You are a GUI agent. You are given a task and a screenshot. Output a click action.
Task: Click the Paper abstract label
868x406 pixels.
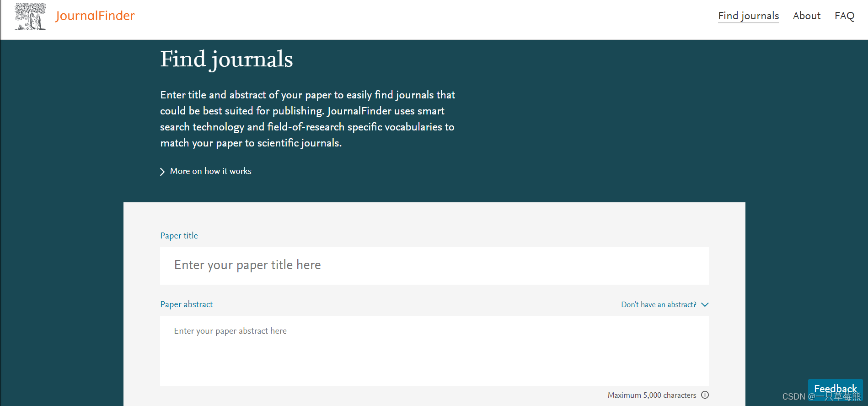pos(186,304)
